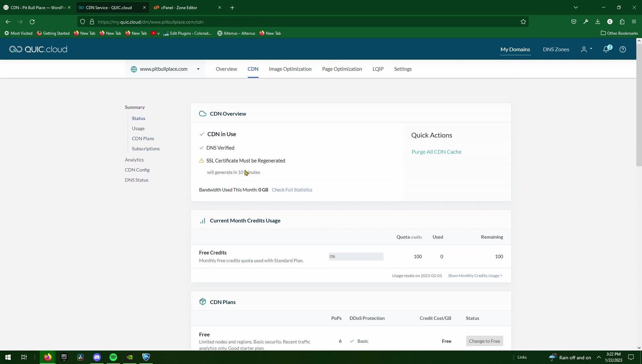642x364 pixels.
Task: Click the Free Credits 0% progress bar
Action: tap(356, 256)
